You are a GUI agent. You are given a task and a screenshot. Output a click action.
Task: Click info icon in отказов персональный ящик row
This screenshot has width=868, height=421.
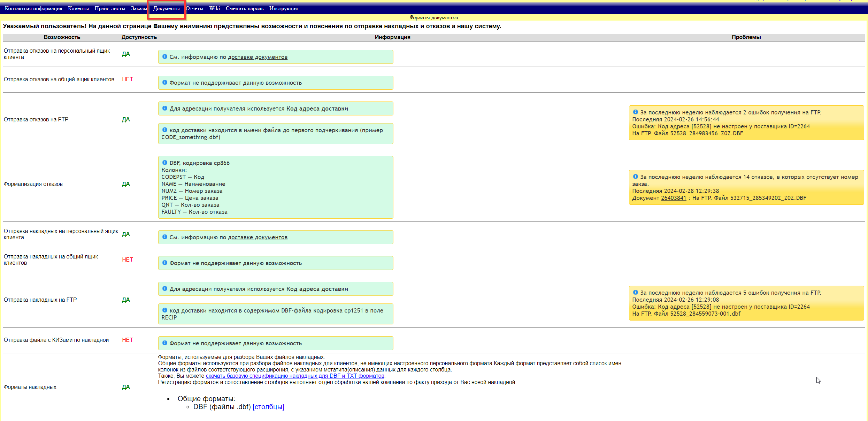tap(165, 57)
